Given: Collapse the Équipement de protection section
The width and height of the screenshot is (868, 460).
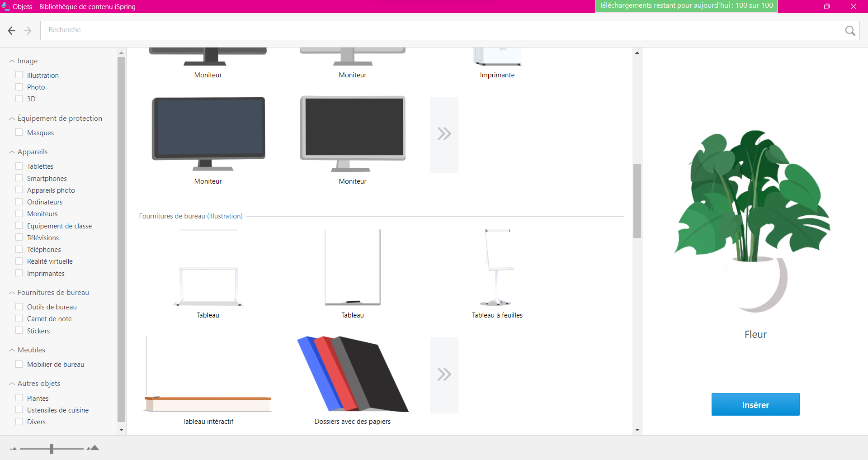Looking at the screenshot, I should [12, 119].
